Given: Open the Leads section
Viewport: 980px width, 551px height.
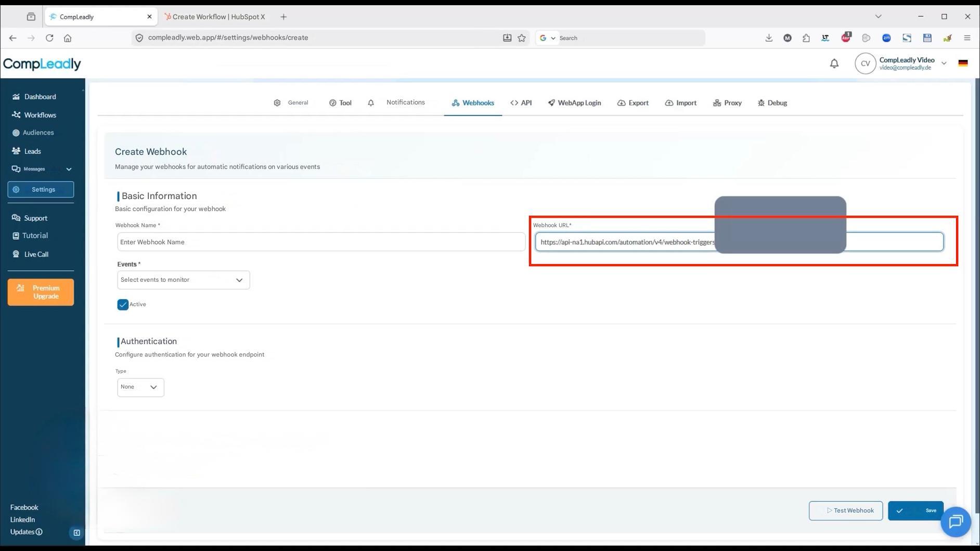Looking at the screenshot, I should (x=33, y=151).
